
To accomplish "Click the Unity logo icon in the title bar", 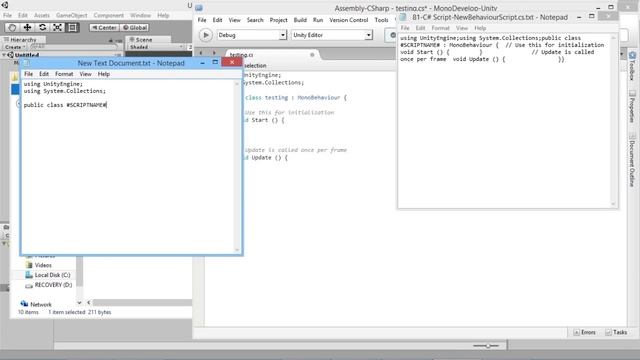I will pos(4,5).
